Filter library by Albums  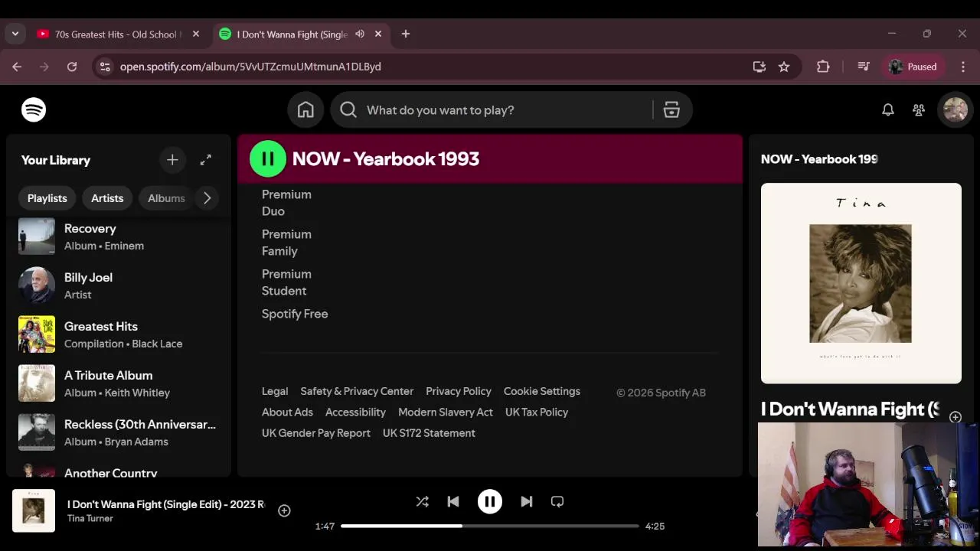(166, 198)
